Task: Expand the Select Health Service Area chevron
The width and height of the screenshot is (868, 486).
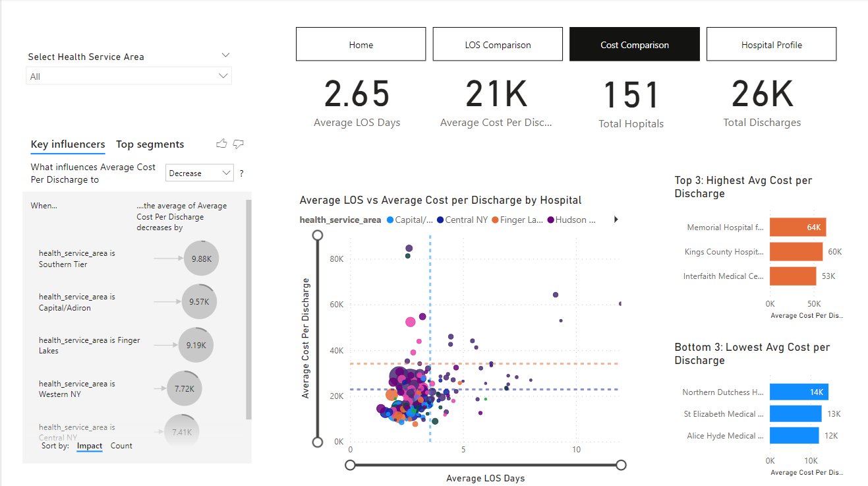Action: (225, 55)
